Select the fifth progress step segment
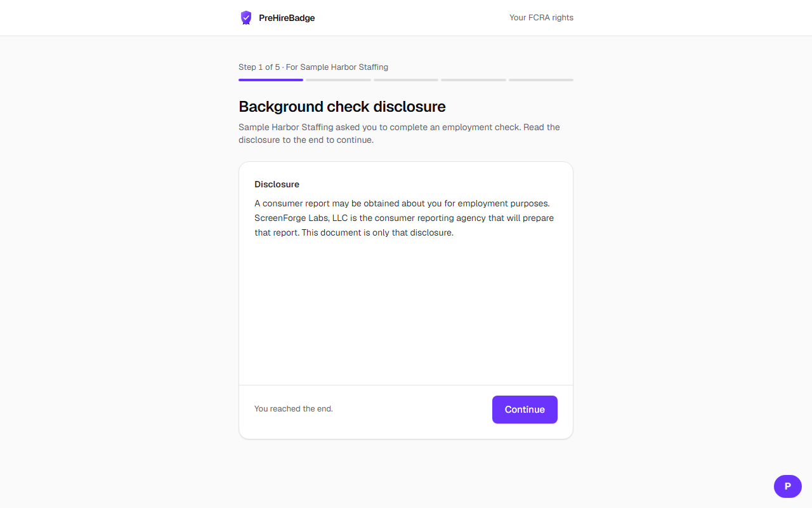The height and width of the screenshot is (508, 812). (x=541, y=80)
